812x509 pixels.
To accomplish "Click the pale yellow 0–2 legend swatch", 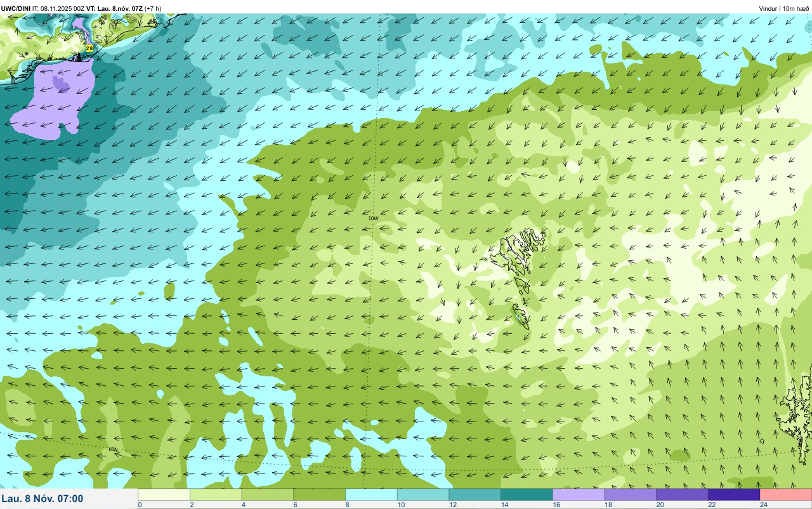I will (x=164, y=494).
